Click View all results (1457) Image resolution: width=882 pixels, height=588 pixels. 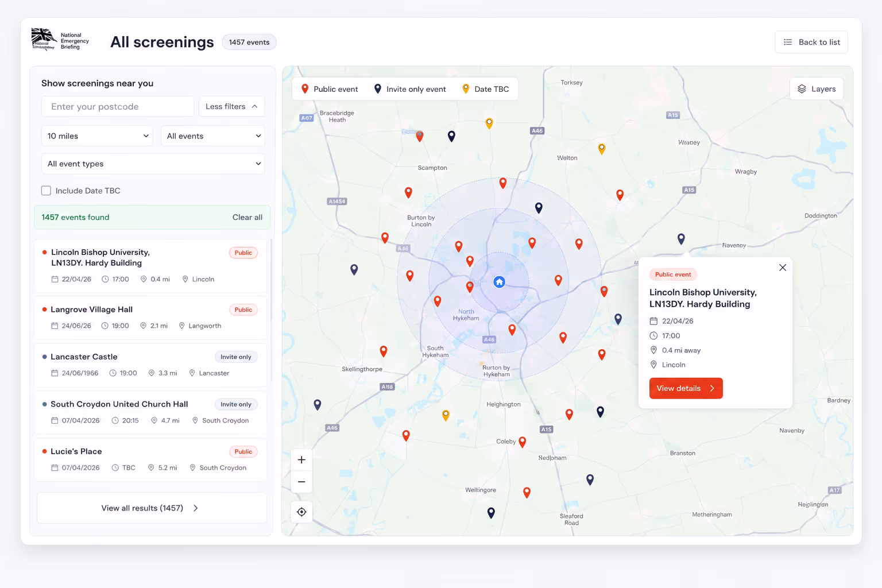click(x=152, y=508)
